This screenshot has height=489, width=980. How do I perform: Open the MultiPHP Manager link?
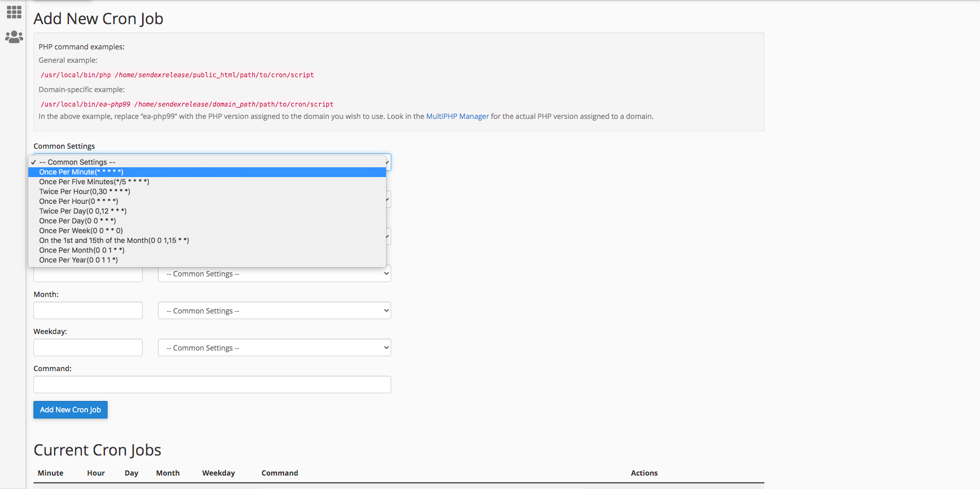(457, 116)
